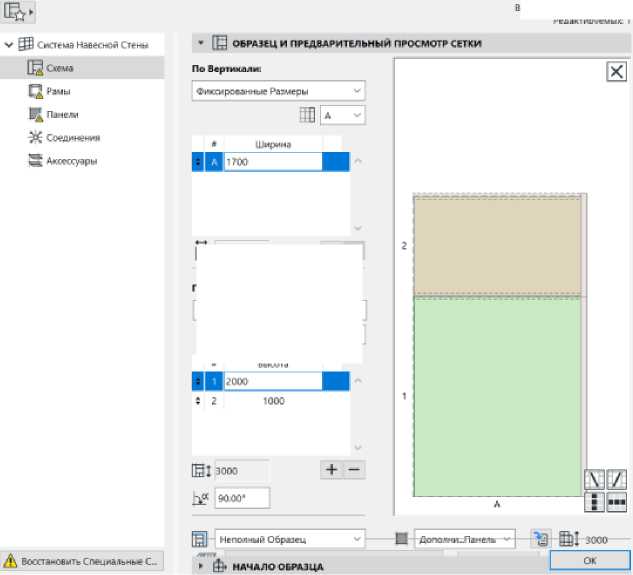Click Восстановить Специальные С... warning button
Image resolution: width=633 pixels, height=575 pixels.
click(x=82, y=561)
